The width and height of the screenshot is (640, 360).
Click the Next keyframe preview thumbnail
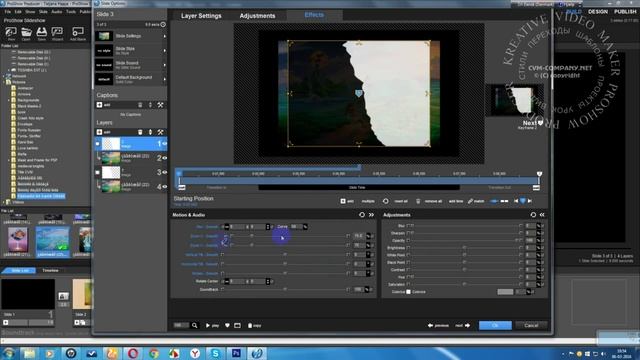point(515,100)
